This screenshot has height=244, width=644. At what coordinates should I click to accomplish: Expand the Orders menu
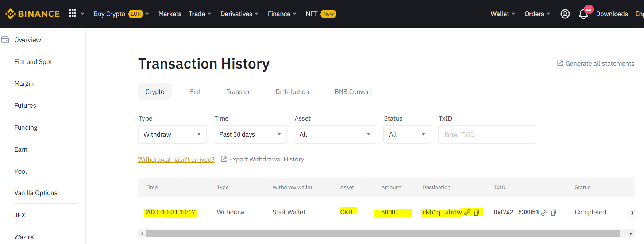point(537,14)
